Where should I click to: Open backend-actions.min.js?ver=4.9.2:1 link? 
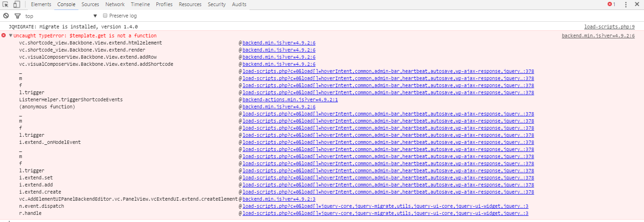(290, 99)
